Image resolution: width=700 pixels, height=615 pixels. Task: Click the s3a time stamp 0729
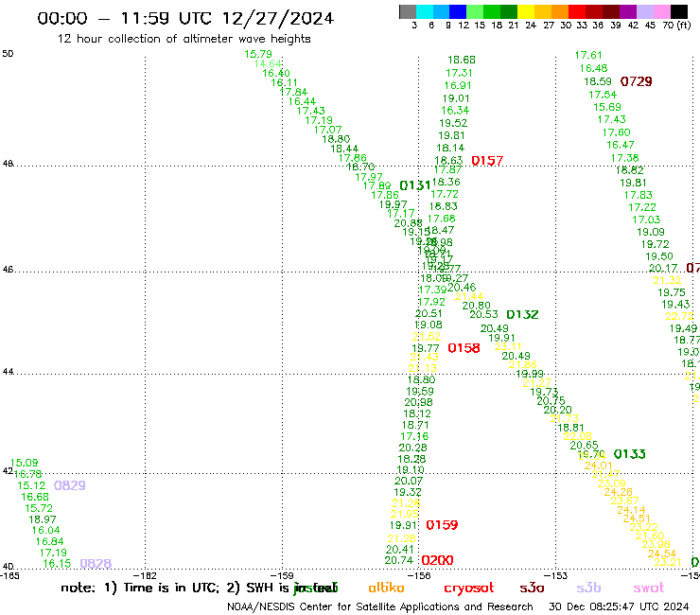(637, 81)
